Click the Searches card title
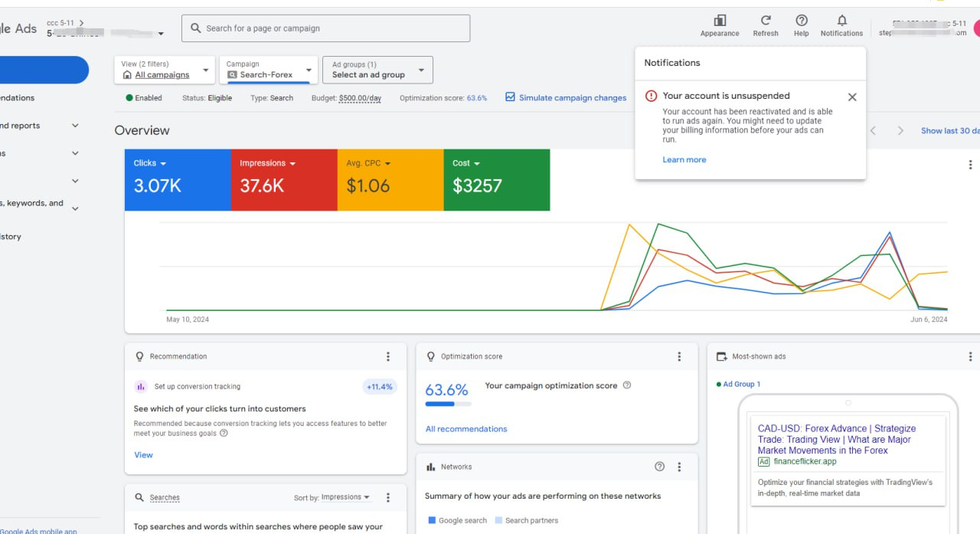980x534 pixels. coord(165,498)
